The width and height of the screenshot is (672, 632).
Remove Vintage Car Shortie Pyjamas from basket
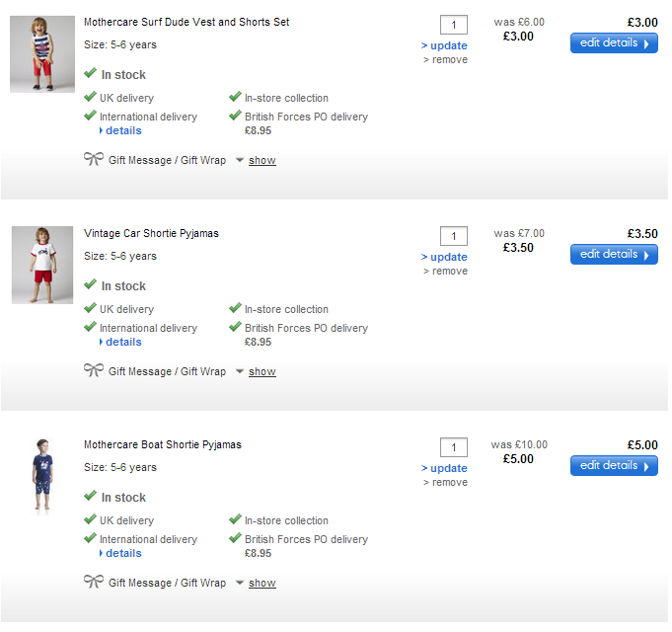449,272
